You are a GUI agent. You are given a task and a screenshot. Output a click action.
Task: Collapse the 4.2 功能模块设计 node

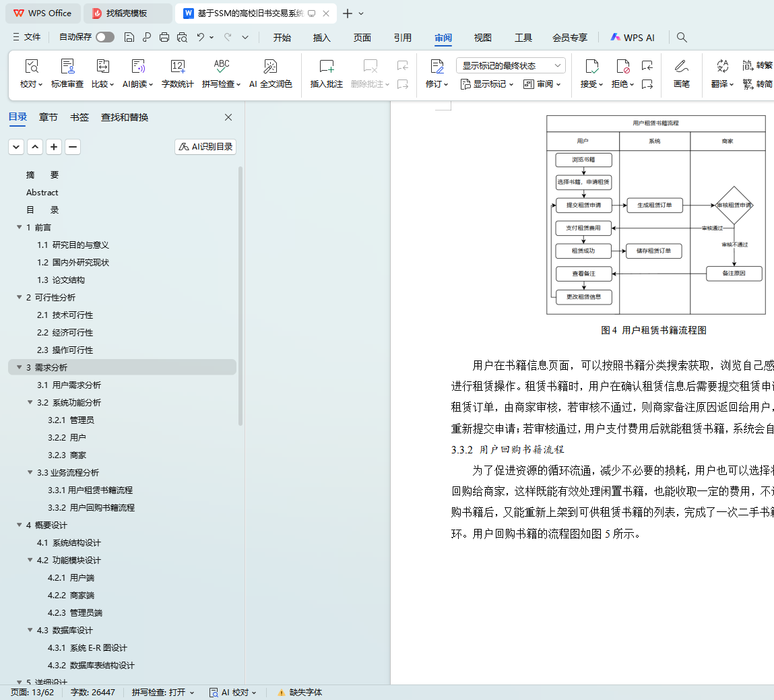tap(30, 561)
